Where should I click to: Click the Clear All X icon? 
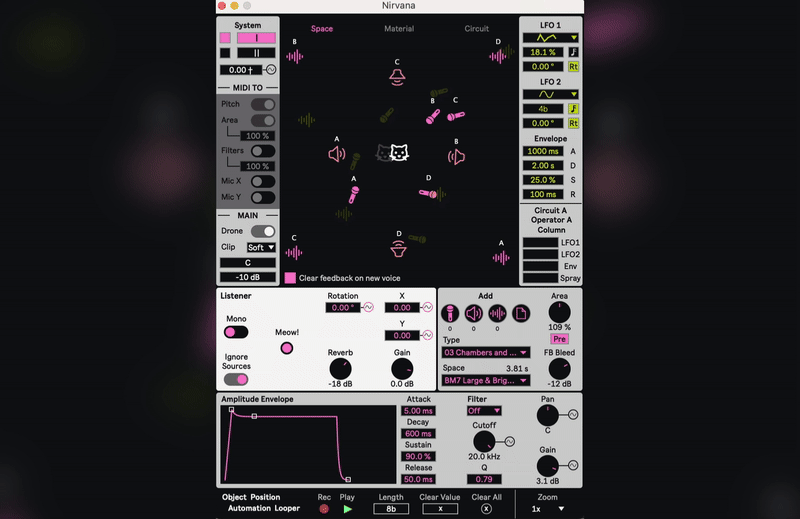pyautogui.click(x=486, y=508)
